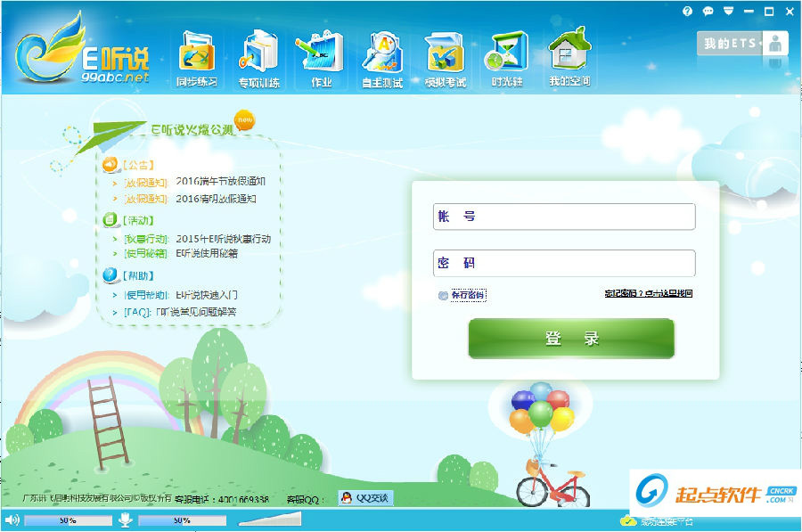Image resolution: width=802 pixels, height=532 pixels.
Task: Open 同步练习 module icon
Action: [197, 59]
